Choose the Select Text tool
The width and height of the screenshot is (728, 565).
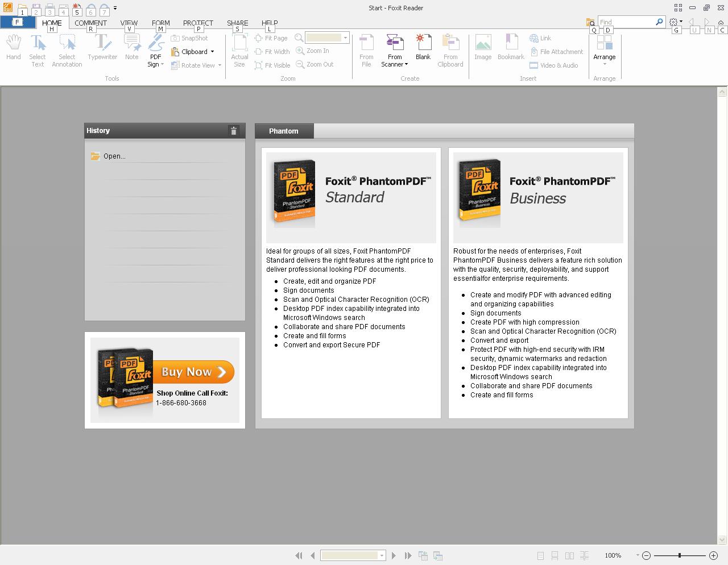point(38,51)
